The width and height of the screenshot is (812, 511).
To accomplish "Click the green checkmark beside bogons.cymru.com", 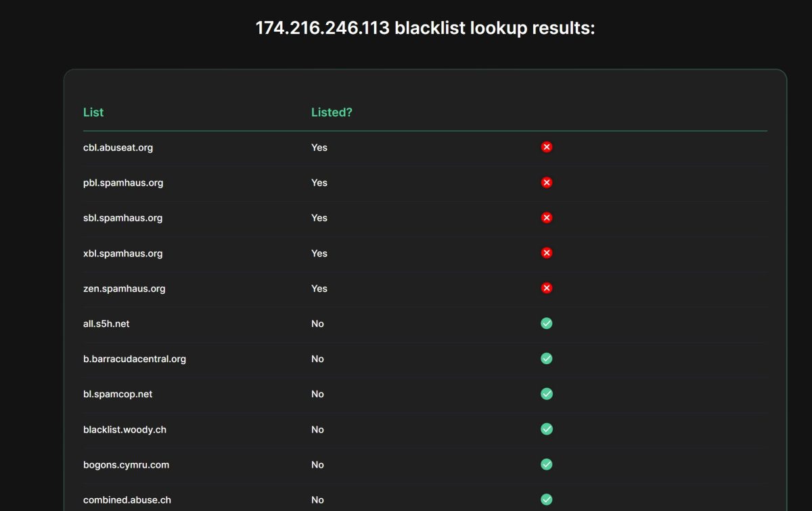I will 547,464.
